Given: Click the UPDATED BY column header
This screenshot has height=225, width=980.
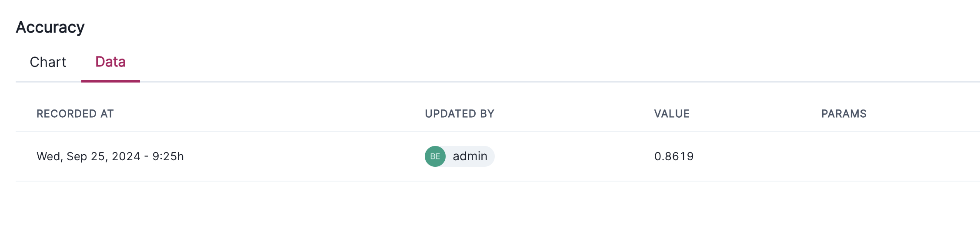Looking at the screenshot, I should 460,114.
